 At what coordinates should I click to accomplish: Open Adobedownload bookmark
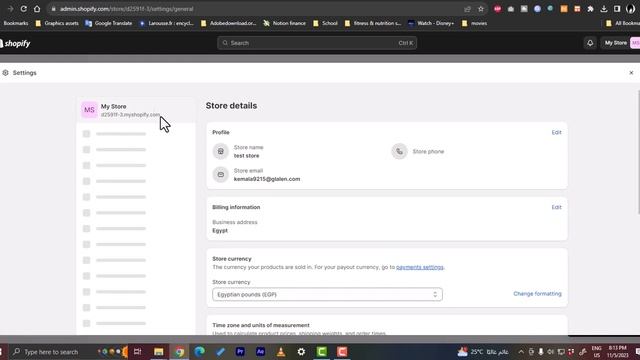pyautogui.click(x=228, y=23)
